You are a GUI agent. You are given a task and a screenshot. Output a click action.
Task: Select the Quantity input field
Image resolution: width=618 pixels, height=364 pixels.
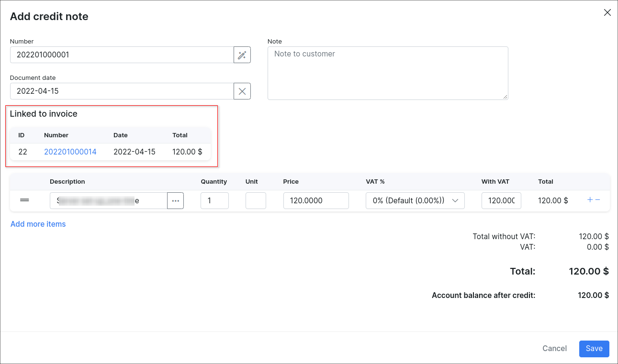[214, 201]
